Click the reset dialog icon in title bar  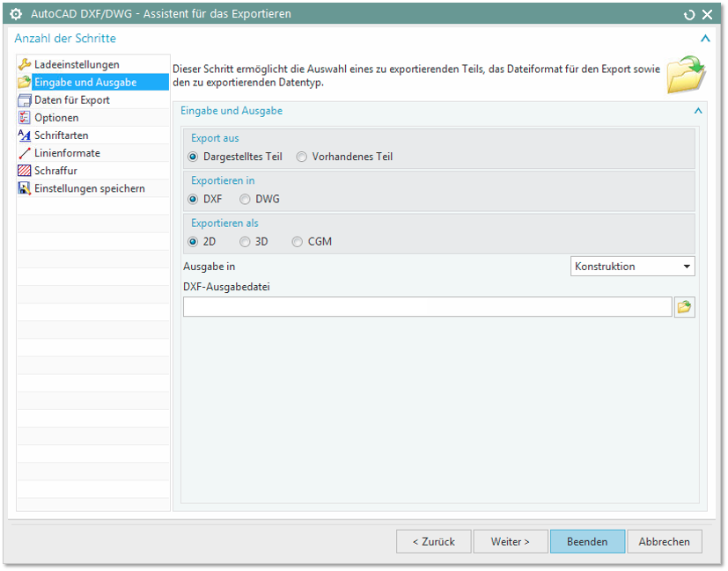(x=688, y=14)
